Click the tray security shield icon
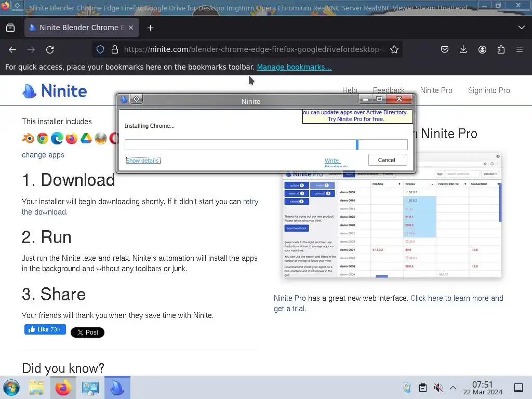The width and height of the screenshot is (532, 399). click(407, 388)
